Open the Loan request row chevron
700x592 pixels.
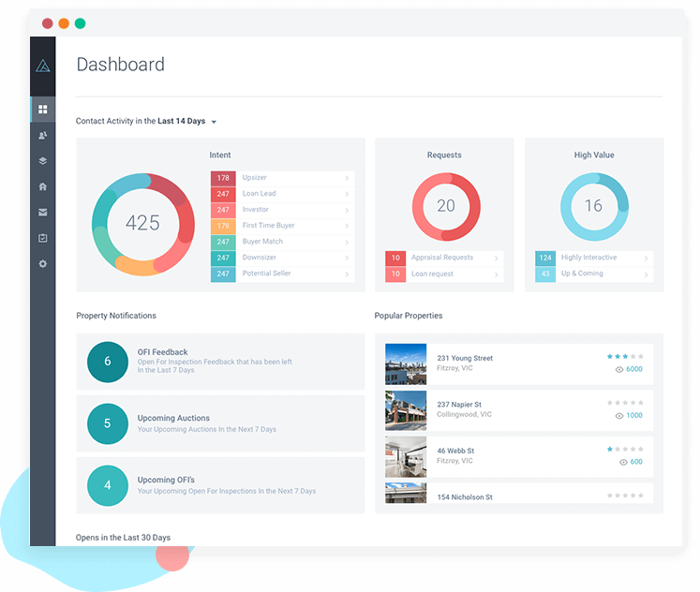coord(496,274)
